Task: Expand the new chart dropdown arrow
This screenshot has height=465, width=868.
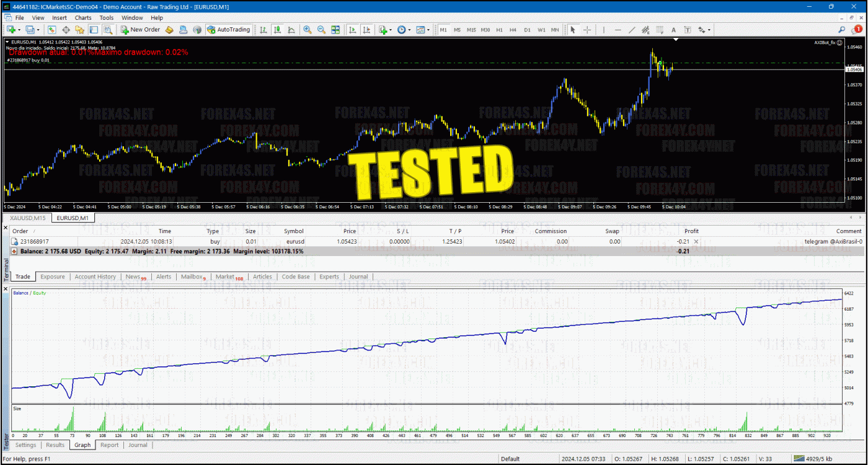Action: pos(20,30)
